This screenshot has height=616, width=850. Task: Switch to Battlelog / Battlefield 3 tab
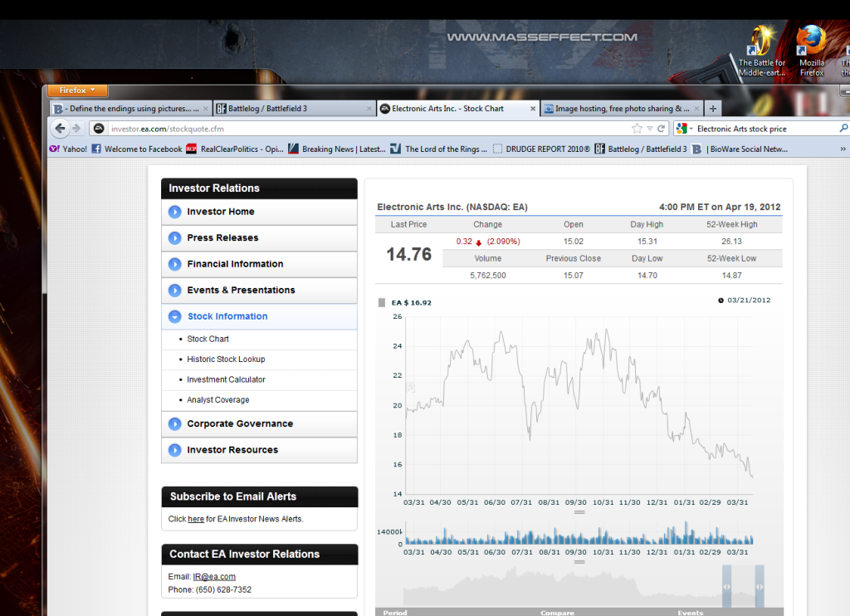pyautogui.click(x=291, y=109)
